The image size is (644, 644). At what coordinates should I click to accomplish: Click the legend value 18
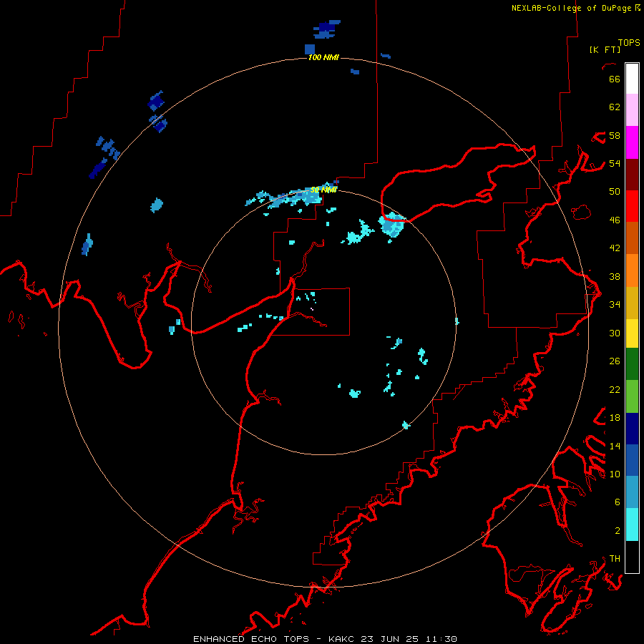(615, 418)
